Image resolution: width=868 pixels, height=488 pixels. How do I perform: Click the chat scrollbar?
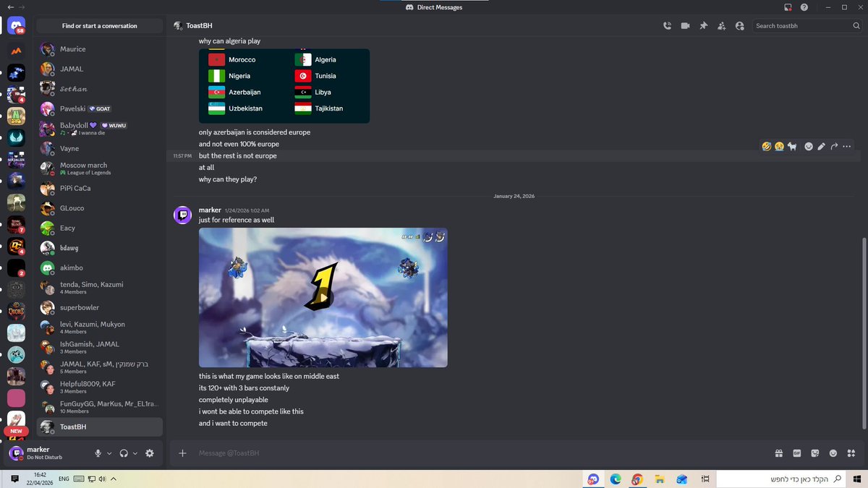pos(864,333)
